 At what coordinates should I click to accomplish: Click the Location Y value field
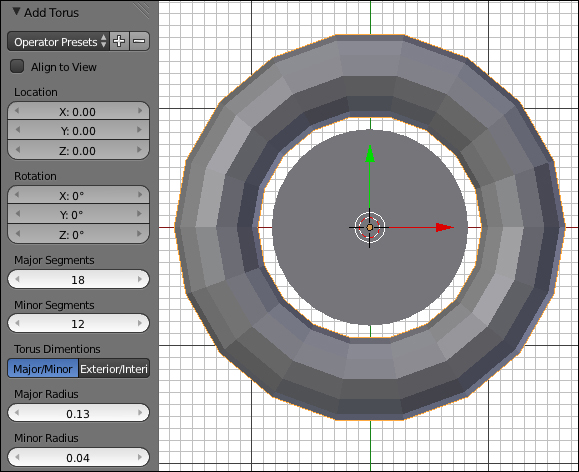pos(78,130)
